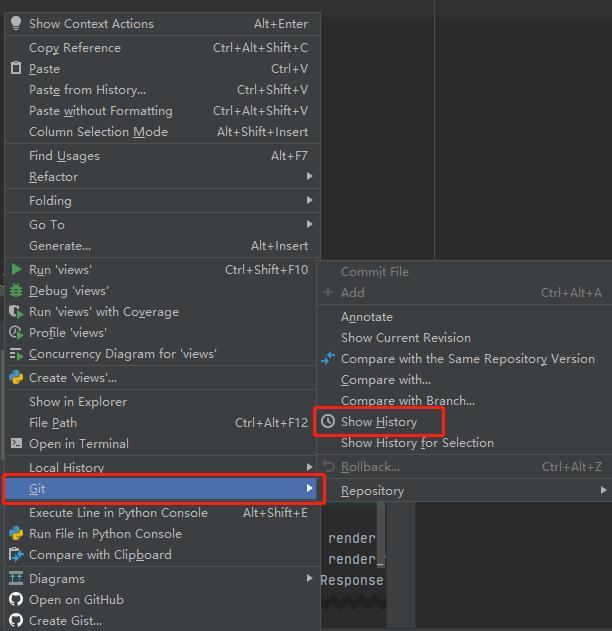Click the Run with Coverage shield icon
Image resolution: width=612 pixels, height=631 pixels.
[x=16, y=312]
